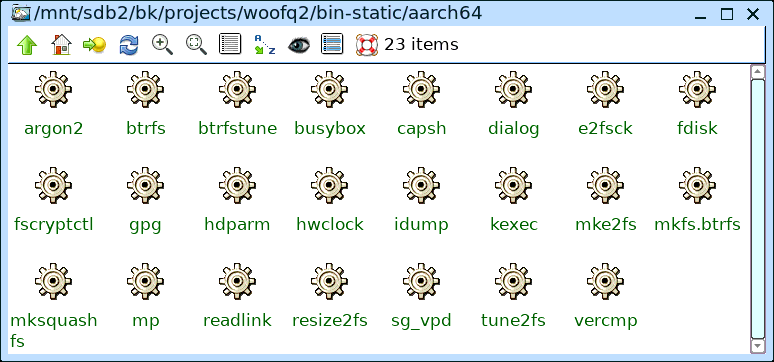Maximize the file manager window
The width and height of the screenshot is (774, 362).
(727, 14)
